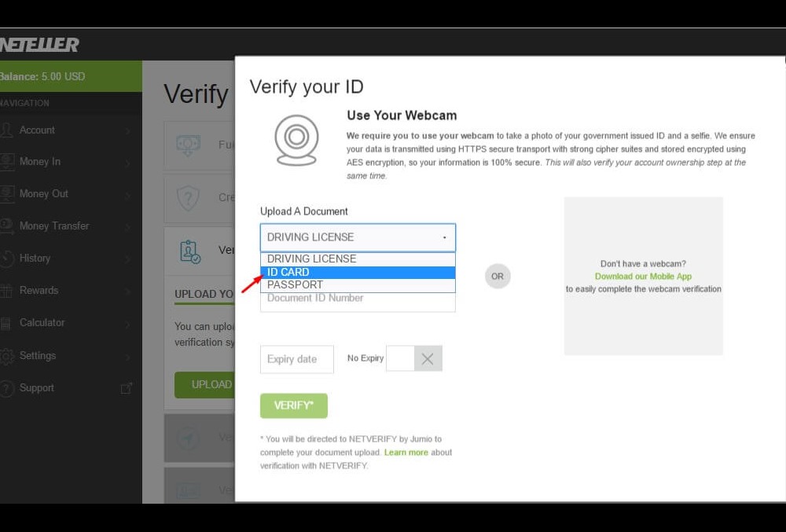The height and width of the screenshot is (532, 786).
Task: Click the X half of No Expiry toggle
Action: tap(428, 358)
